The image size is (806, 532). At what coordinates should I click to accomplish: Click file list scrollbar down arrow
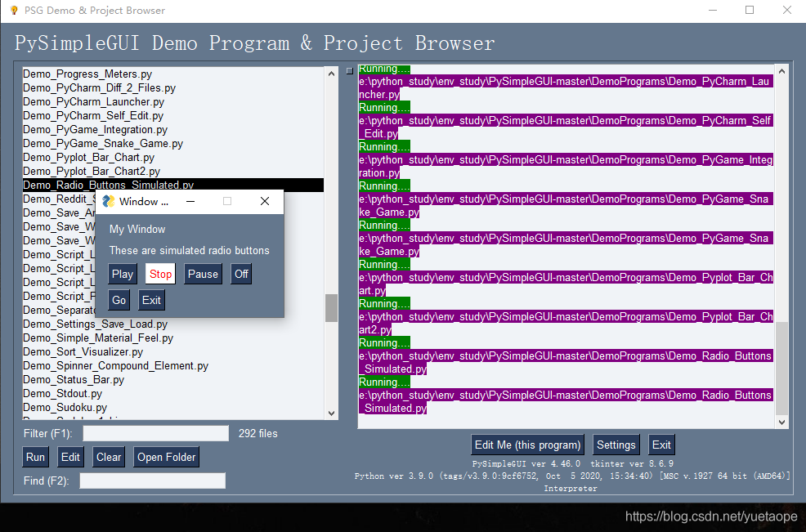pyautogui.click(x=332, y=414)
